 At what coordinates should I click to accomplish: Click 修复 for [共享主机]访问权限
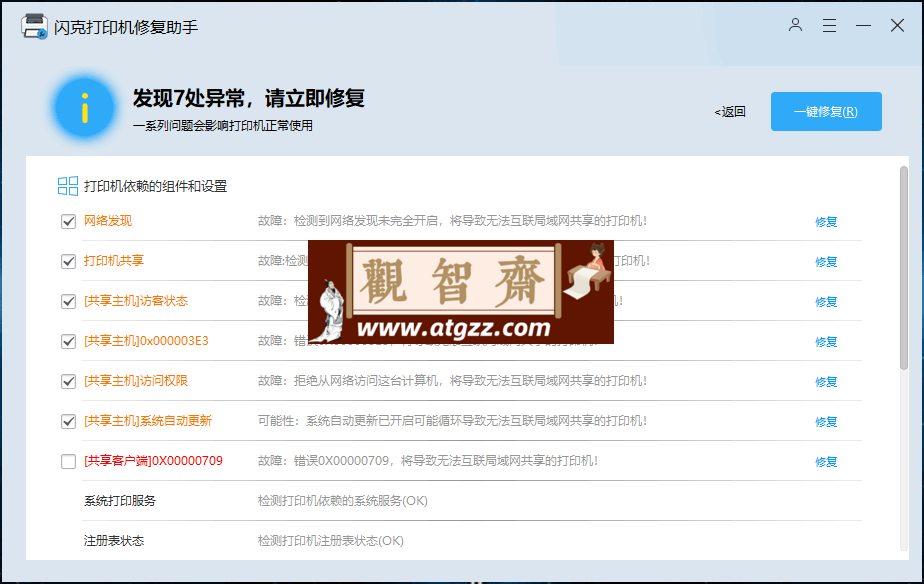click(x=826, y=382)
